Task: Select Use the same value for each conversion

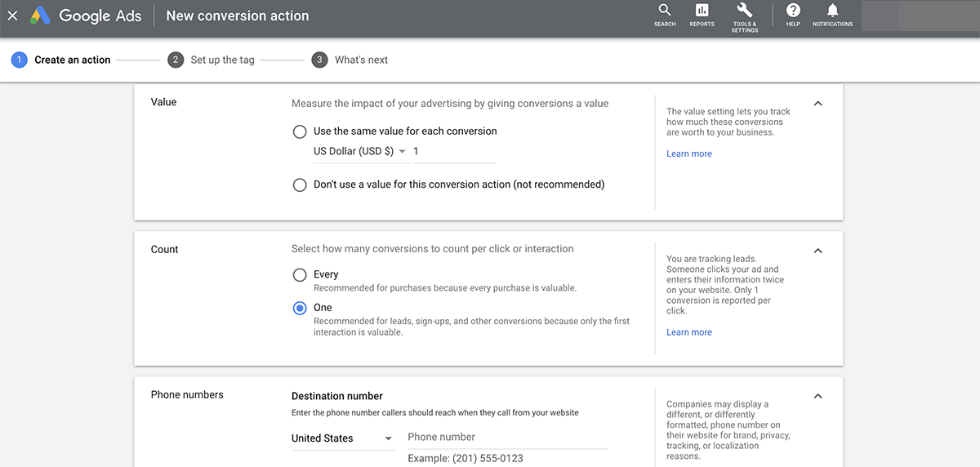Action: pyautogui.click(x=300, y=131)
